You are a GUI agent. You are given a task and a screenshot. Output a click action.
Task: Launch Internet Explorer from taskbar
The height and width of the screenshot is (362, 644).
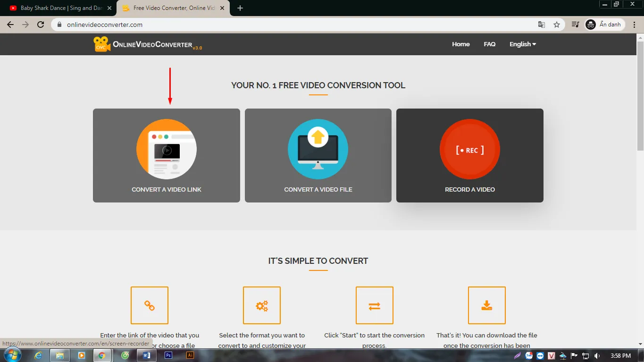pyautogui.click(x=38, y=355)
